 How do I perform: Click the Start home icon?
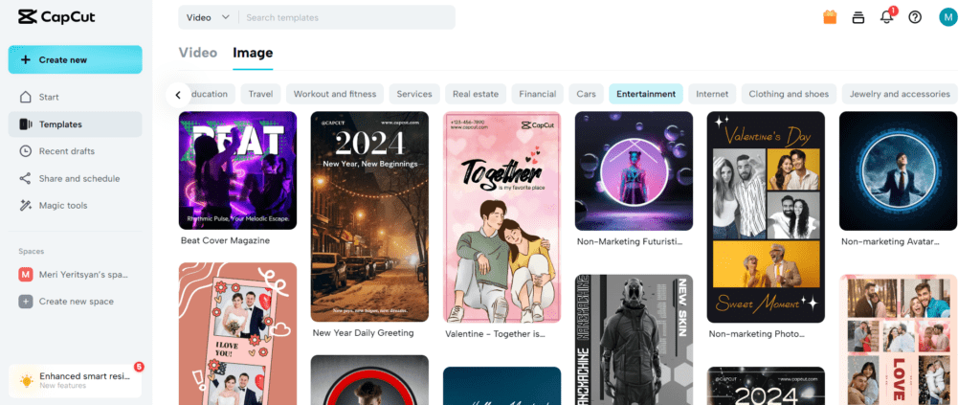pos(26,97)
